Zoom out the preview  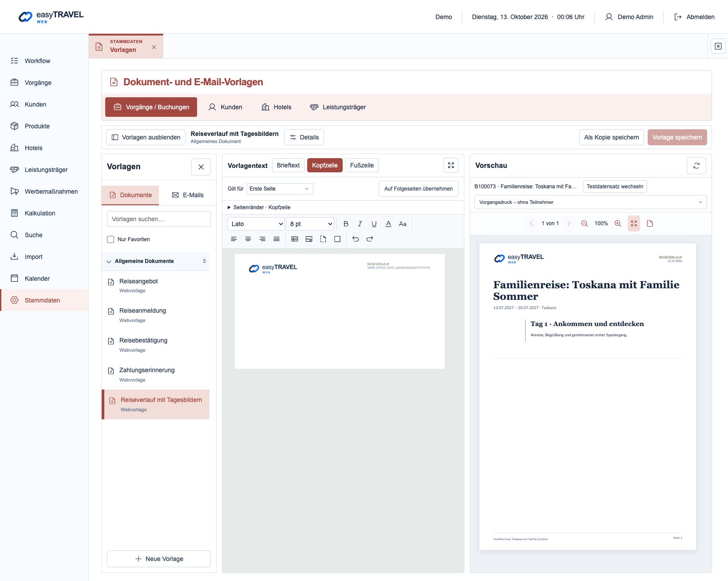(585, 223)
